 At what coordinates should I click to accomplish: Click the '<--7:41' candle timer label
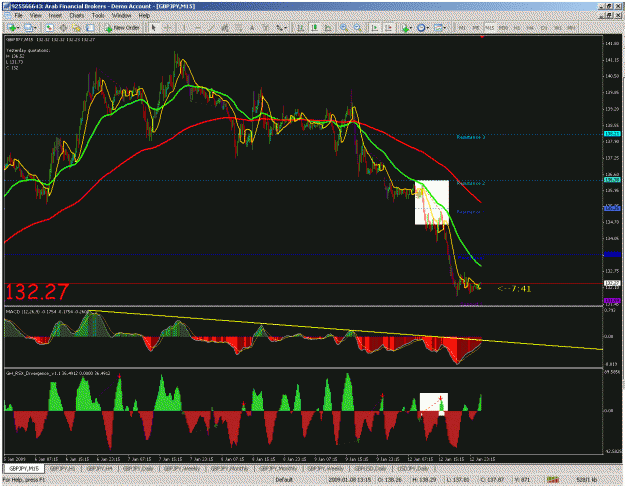click(x=515, y=289)
